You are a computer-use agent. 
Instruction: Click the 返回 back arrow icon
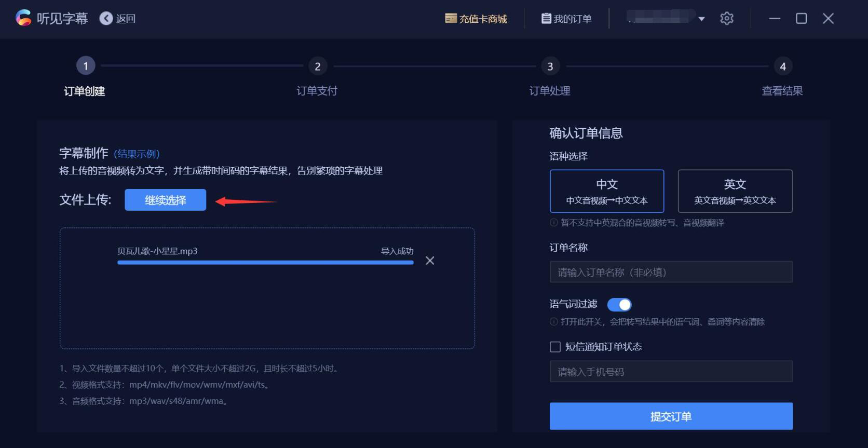(106, 19)
